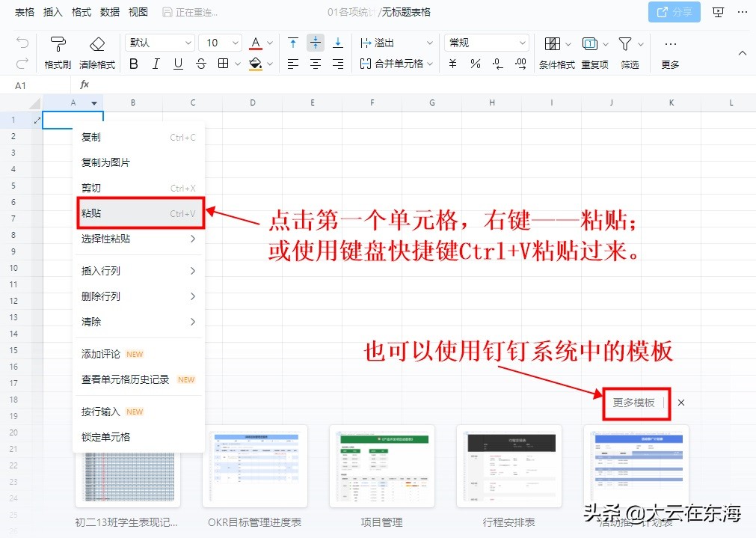The height and width of the screenshot is (538, 756).
Task: Open the 数据 menu
Action: (x=110, y=12)
